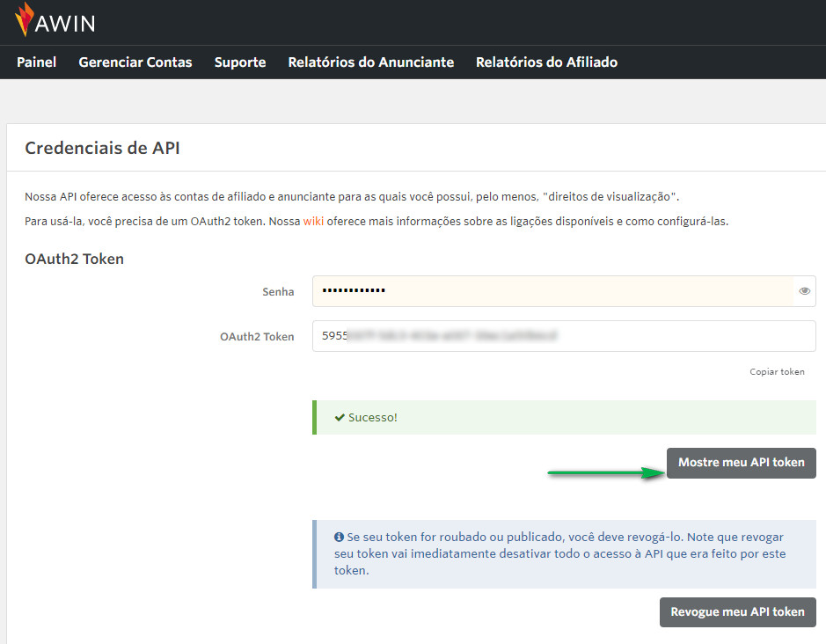Viewport: 826px width, 644px height.
Task: Select the OAuth2 Token input field
Action: (563, 335)
